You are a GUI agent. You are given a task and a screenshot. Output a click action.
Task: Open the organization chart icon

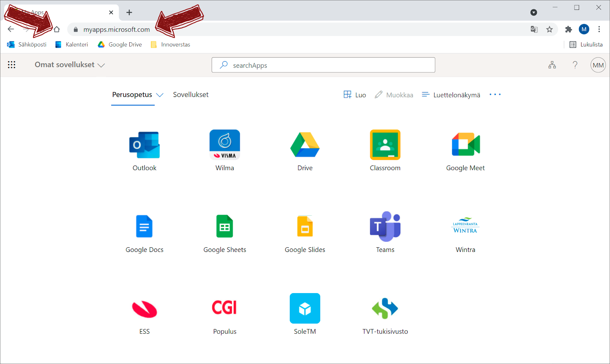pyautogui.click(x=552, y=65)
